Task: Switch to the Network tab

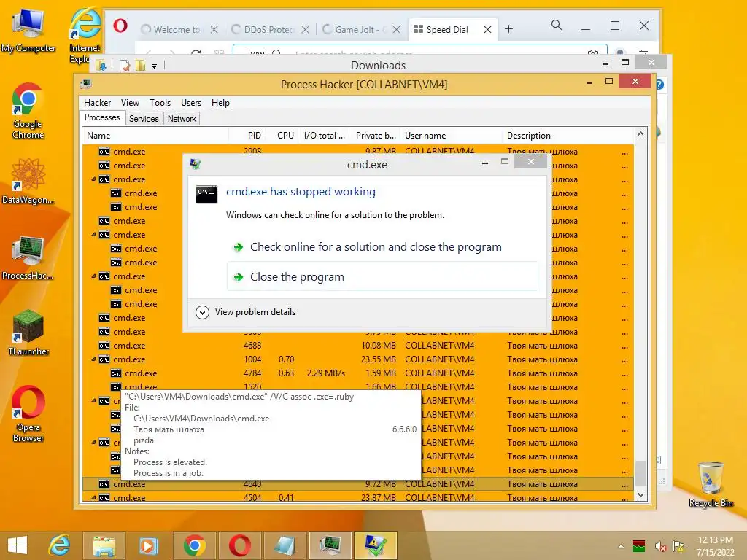Action: [x=182, y=119]
